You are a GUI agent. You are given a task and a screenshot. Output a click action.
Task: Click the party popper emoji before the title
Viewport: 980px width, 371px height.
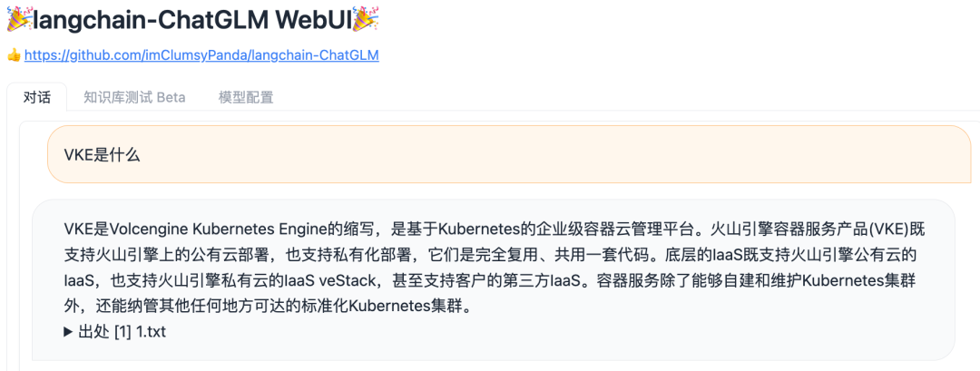tap(18, 18)
